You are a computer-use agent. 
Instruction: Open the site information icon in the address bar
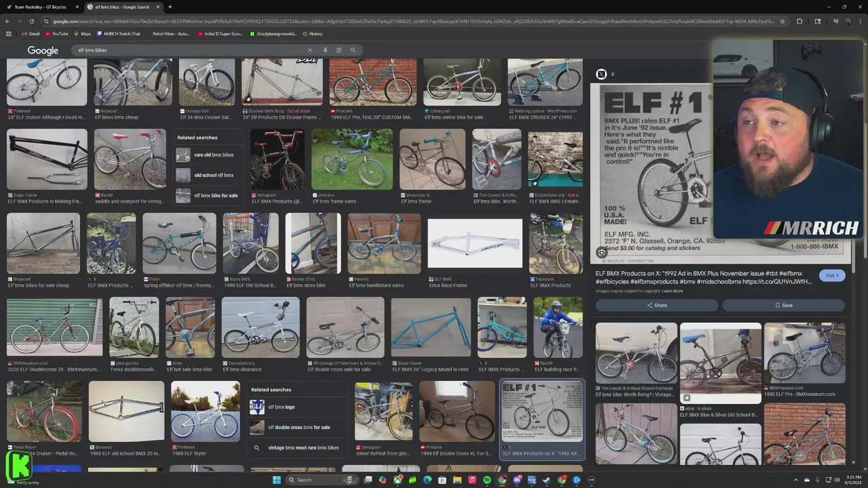pyautogui.click(x=47, y=21)
